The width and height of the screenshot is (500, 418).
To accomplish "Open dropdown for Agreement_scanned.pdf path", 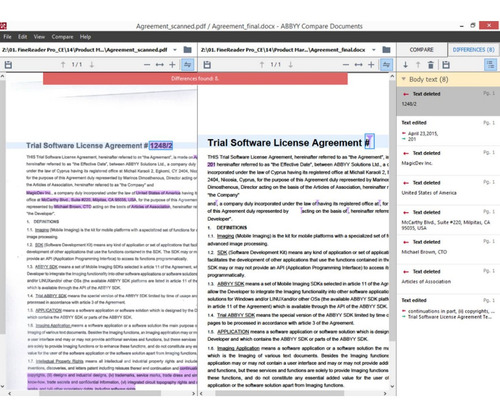I will tap(175, 50).
